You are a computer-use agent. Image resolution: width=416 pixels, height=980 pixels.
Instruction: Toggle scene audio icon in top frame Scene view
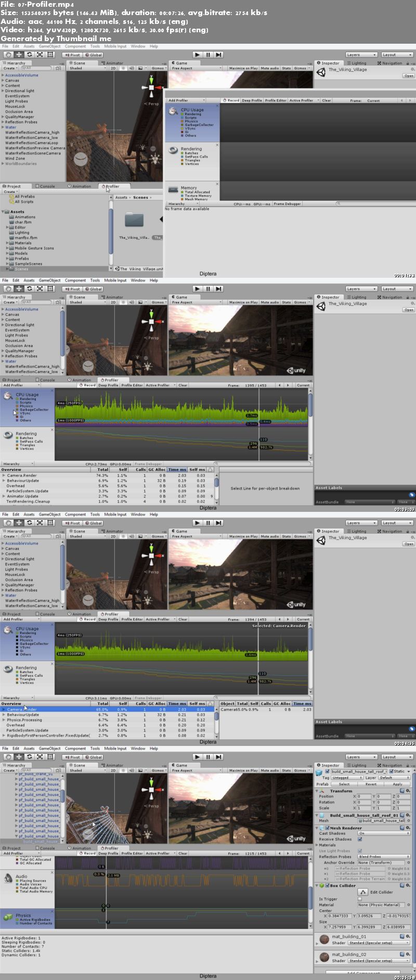pos(131,68)
